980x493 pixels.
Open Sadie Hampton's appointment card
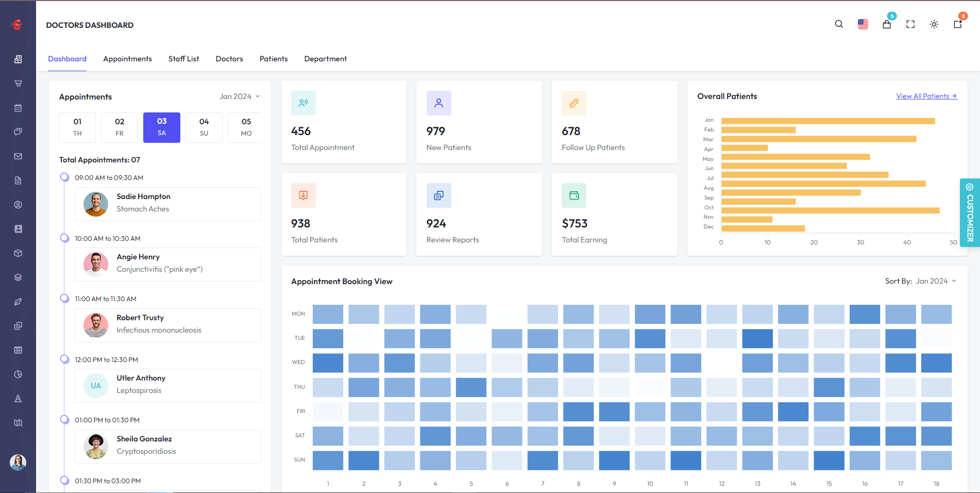click(x=168, y=204)
